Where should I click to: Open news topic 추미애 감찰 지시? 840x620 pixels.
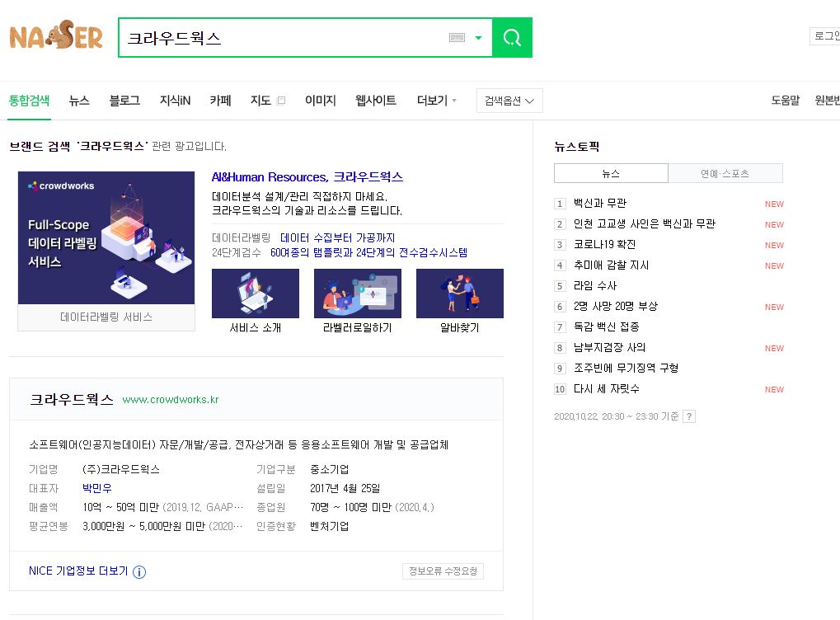(612, 265)
